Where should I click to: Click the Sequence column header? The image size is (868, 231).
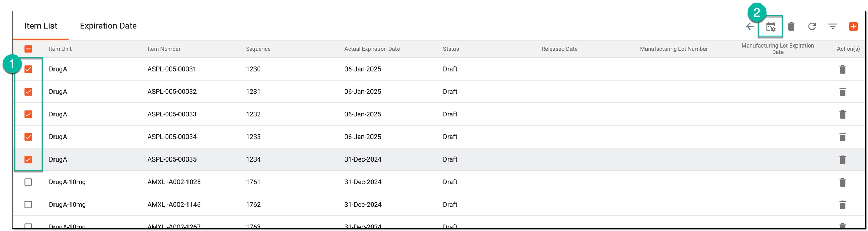[258, 49]
